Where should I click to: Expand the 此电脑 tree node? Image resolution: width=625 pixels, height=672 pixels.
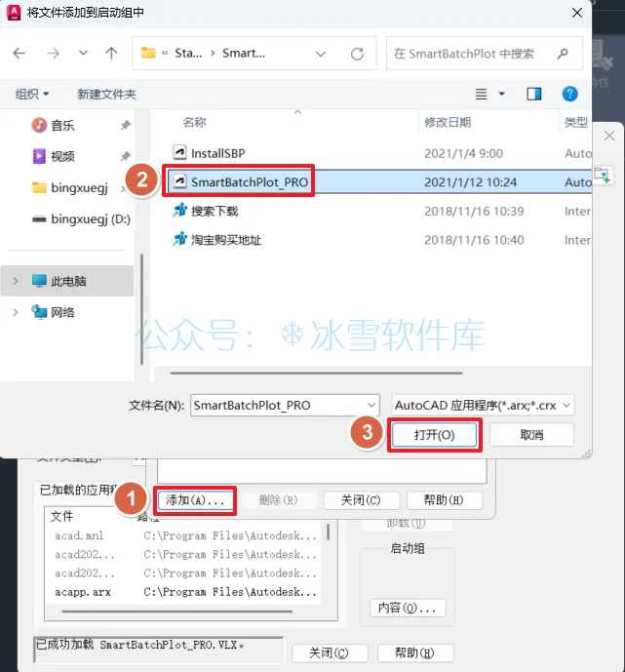click(16, 281)
